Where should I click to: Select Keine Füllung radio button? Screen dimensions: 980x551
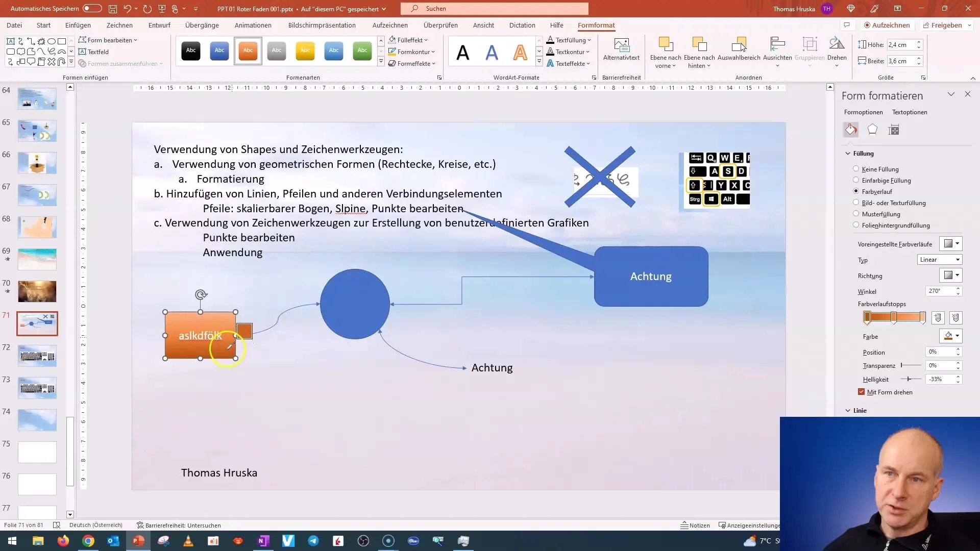tap(856, 169)
